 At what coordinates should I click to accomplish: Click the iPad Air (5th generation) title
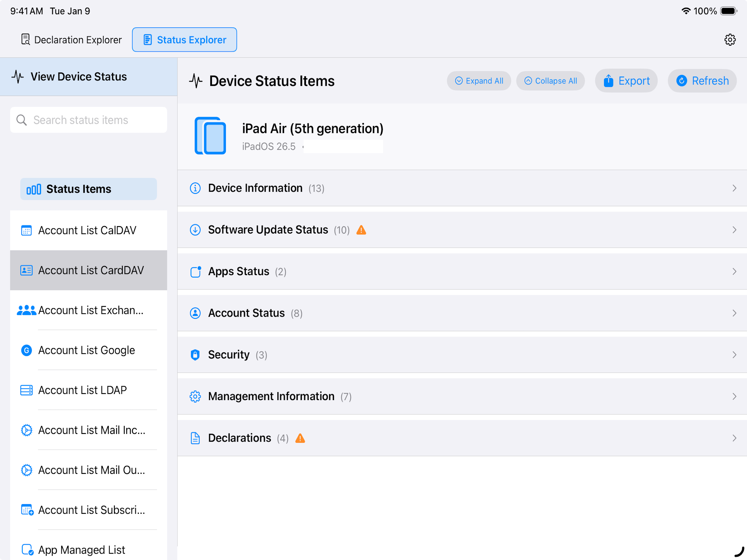click(313, 129)
